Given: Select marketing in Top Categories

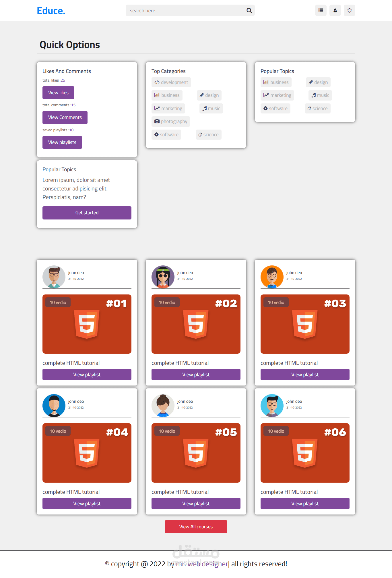Looking at the screenshot, I should [x=168, y=108].
